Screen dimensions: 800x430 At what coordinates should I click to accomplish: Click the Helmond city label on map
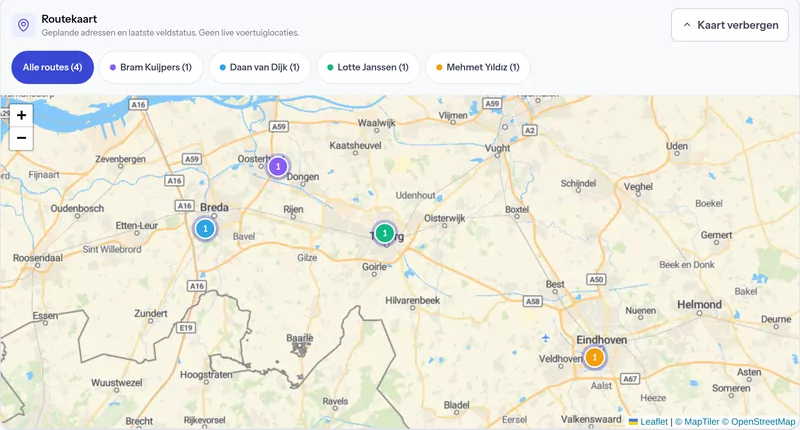[699, 305]
